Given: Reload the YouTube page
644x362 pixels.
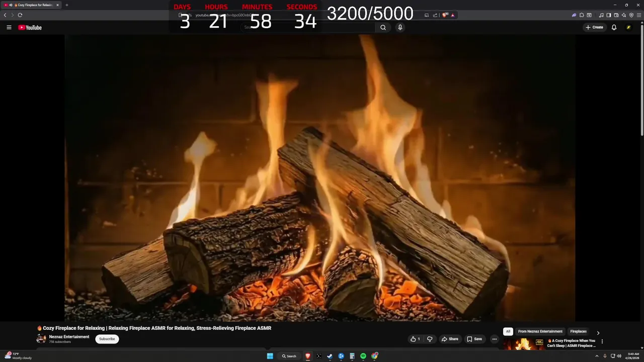Looking at the screenshot, I should coord(20,15).
